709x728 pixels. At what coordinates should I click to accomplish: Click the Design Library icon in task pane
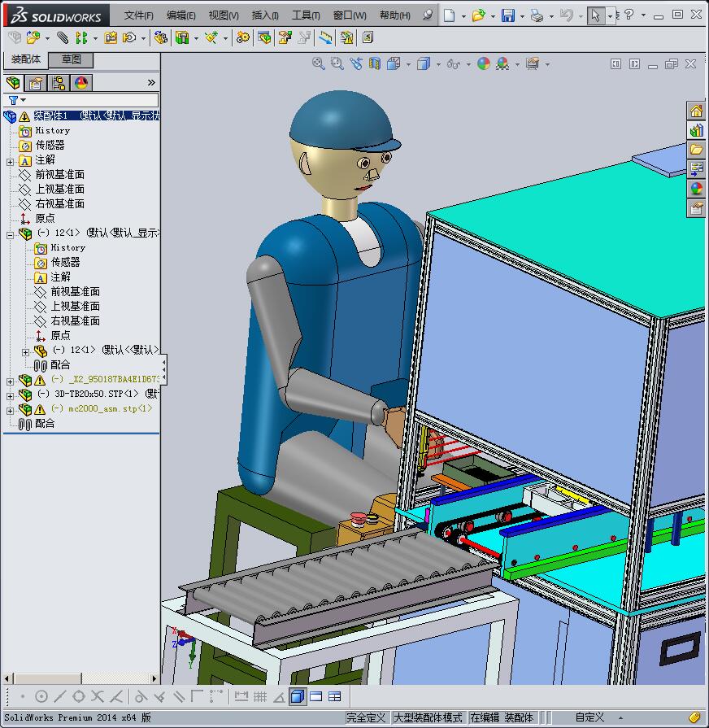point(696,130)
